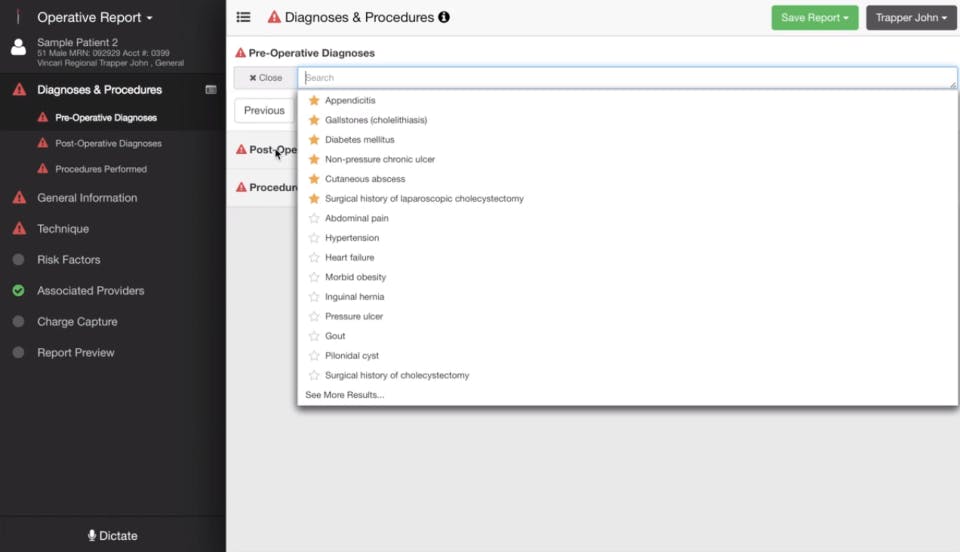This screenshot has height=552, width=960.
Task: Click See More Results link
Action: (345, 395)
